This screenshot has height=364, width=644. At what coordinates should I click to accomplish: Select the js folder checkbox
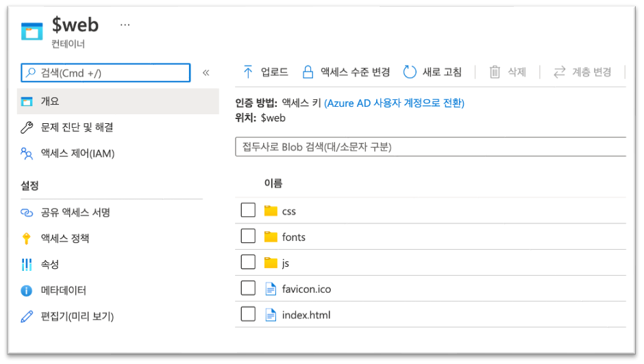[x=248, y=262]
